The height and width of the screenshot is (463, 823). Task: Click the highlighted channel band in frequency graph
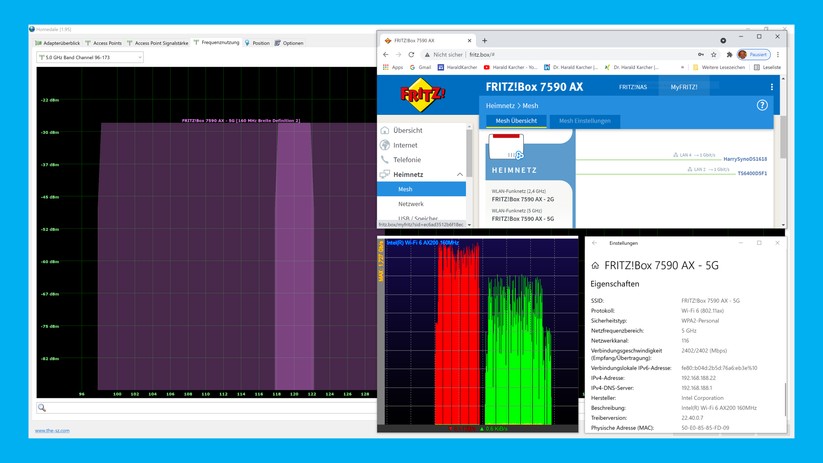click(x=294, y=257)
